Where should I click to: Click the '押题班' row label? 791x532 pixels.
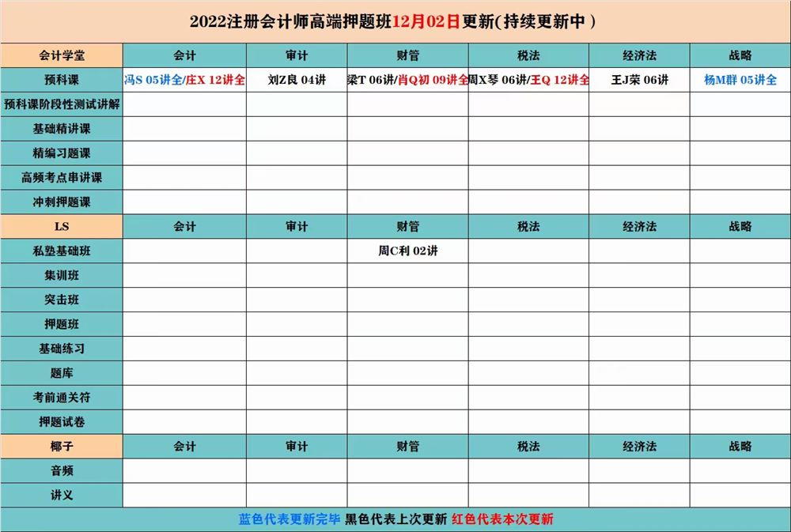[62, 324]
